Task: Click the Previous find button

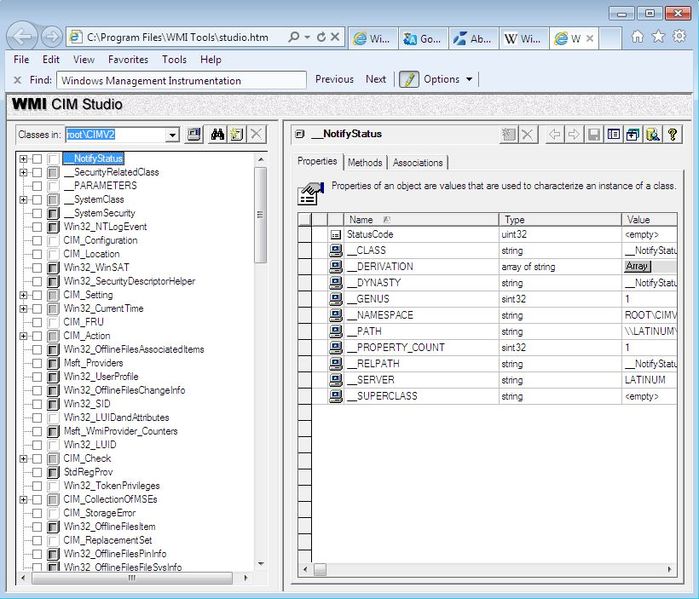Action: [334, 79]
